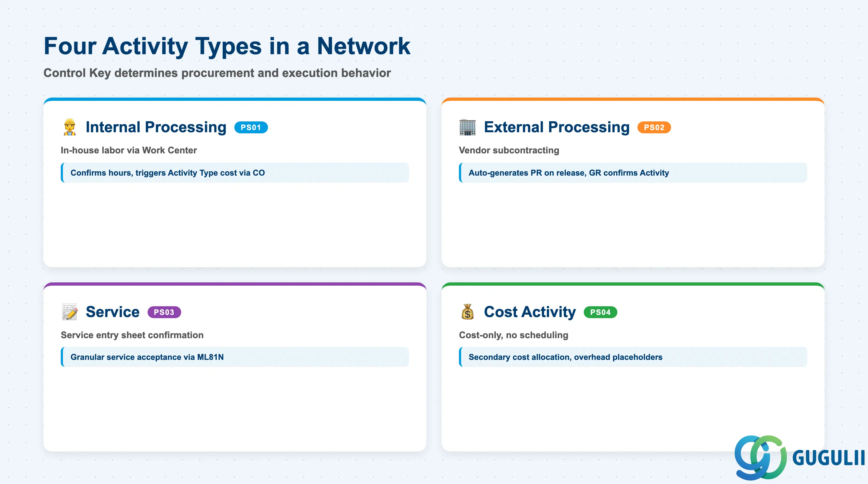Click the money bag icon beside Cost Activity
868x484 pixels.
(x=468, y=312)
